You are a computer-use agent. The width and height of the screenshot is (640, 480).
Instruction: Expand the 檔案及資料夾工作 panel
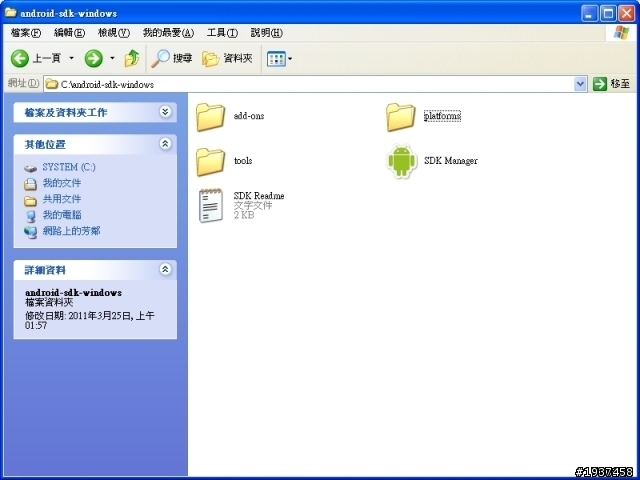point(165,111)
